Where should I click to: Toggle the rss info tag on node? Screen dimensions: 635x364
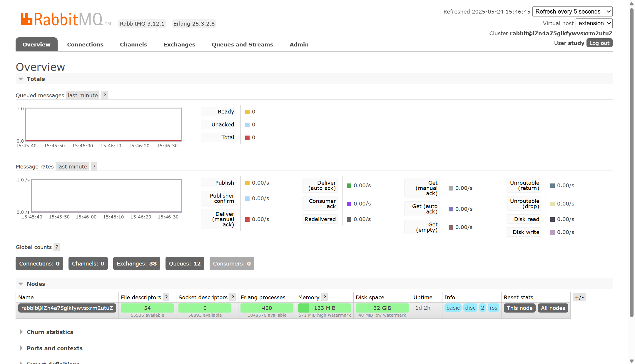pos(493,308)
